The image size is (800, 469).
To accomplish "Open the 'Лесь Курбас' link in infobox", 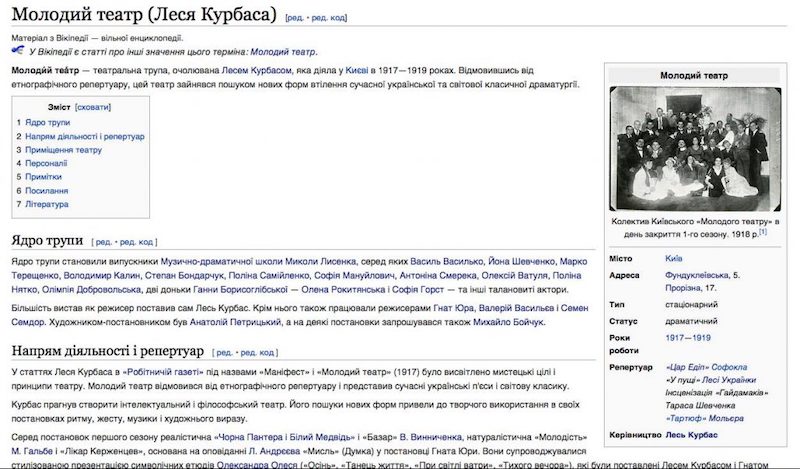I will pos(691,435).
